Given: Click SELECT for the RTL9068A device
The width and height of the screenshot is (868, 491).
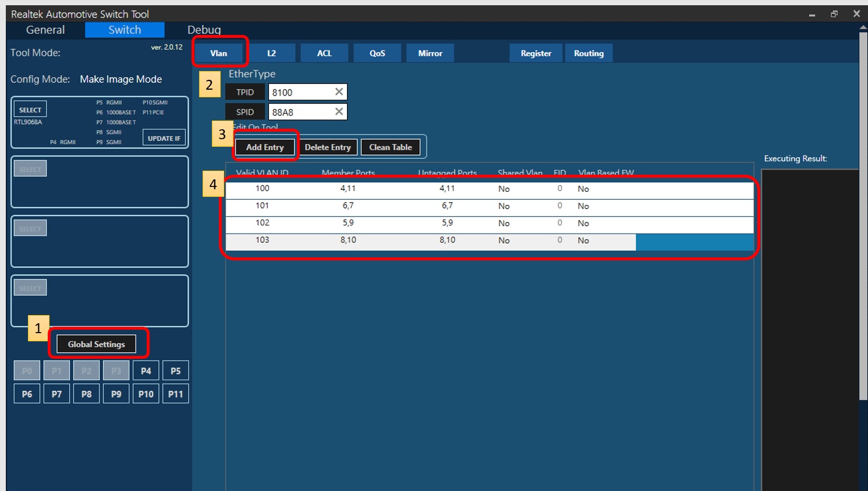Looking at the screenshot, I should (x=30, y=109).
